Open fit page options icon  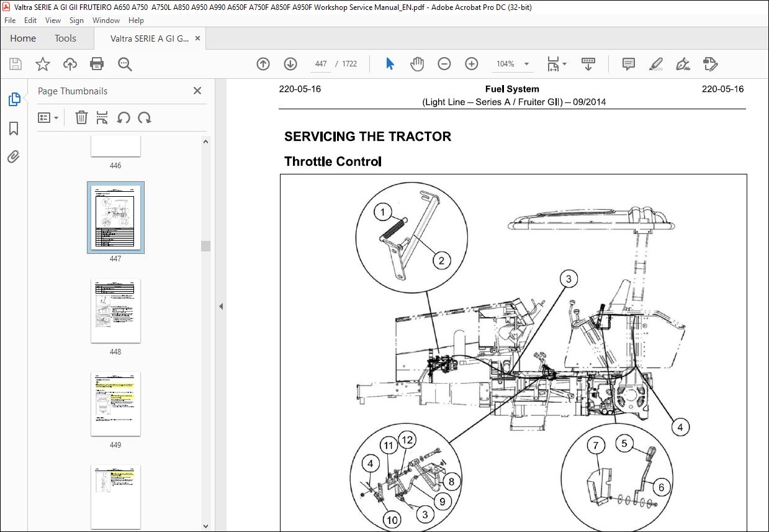(557, 64)
